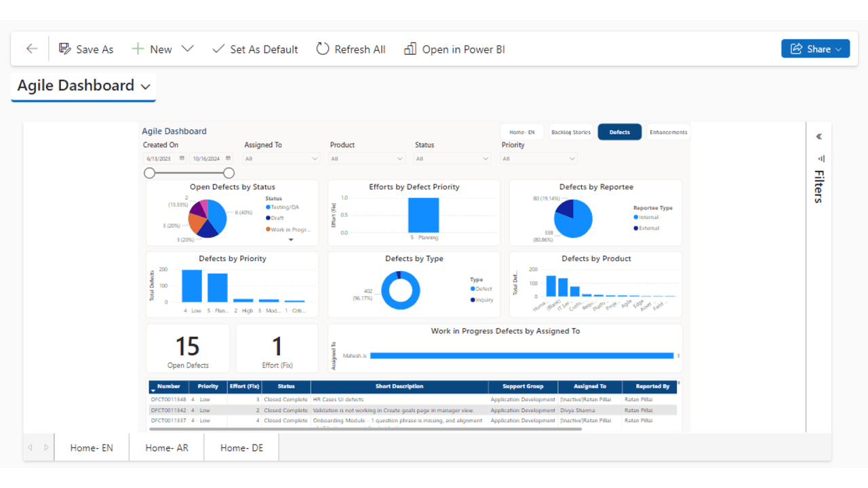
Task: Click the right handle of date slider
Action: pyautogui.click(x=229, y=174)
